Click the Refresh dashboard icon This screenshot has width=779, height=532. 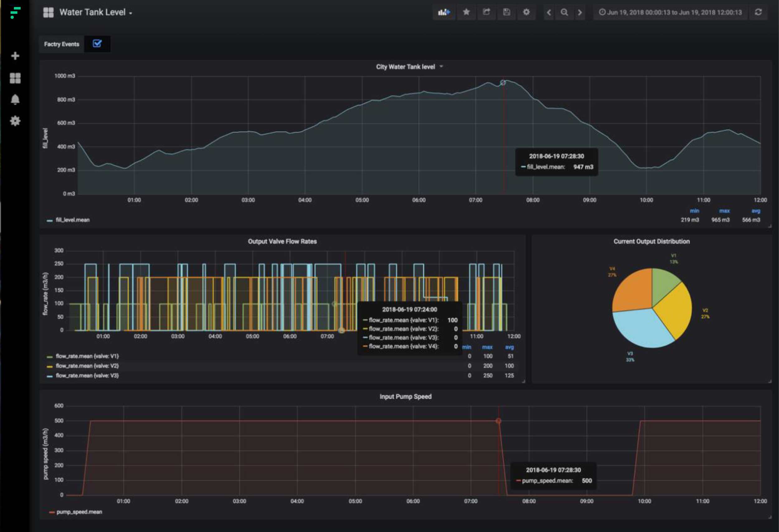point(758,12)
